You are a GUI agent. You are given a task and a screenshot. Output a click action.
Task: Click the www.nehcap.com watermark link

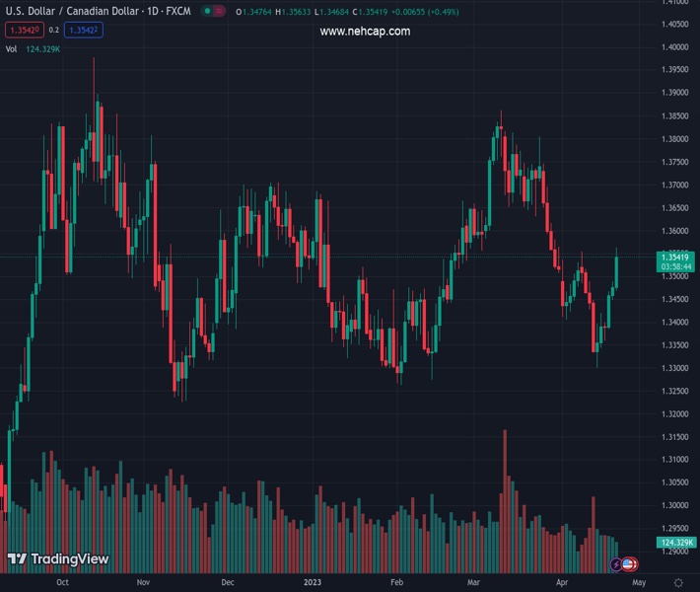365,32
